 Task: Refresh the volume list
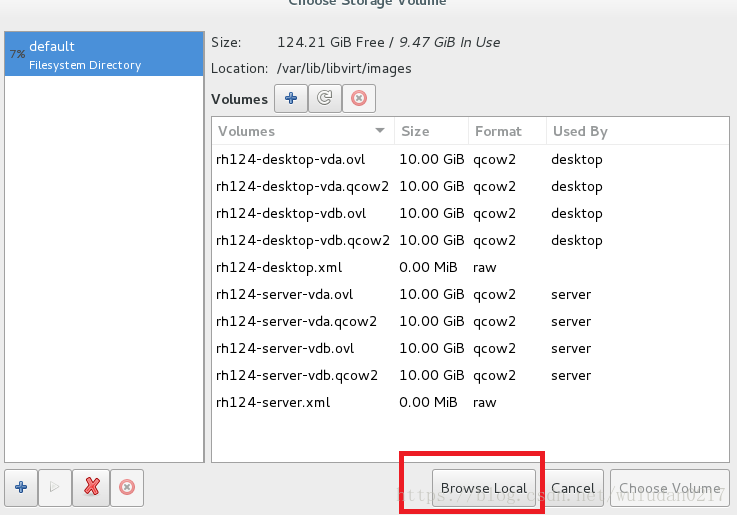coord(325,98)
